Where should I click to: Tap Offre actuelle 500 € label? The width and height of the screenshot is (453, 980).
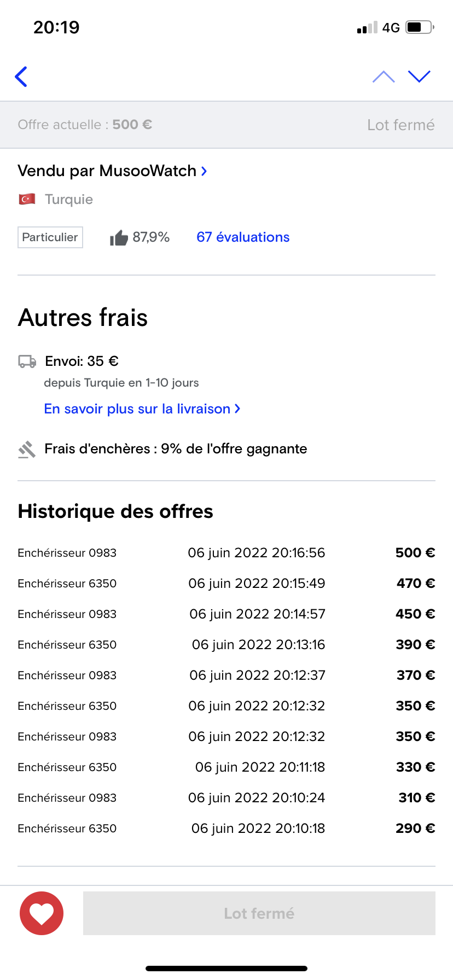85,125
